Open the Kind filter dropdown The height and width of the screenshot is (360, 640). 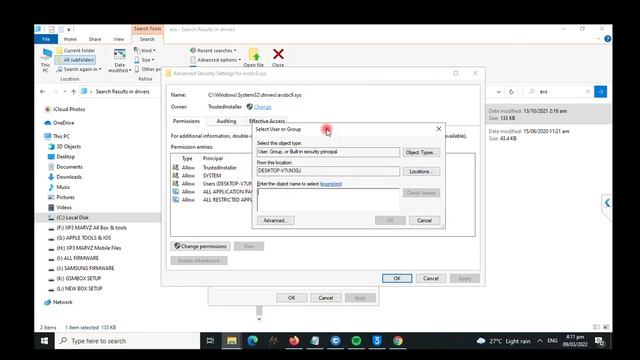click(145, 51)
